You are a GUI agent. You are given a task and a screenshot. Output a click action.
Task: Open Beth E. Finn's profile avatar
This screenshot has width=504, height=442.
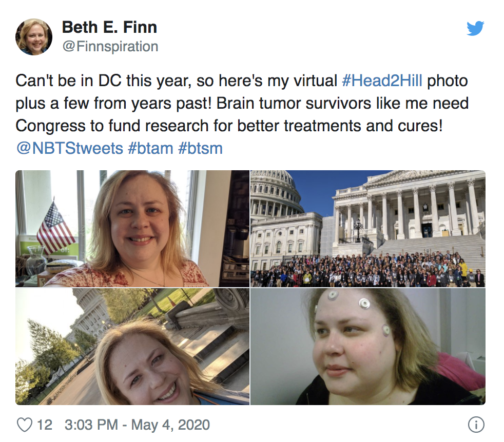(34, 36)
